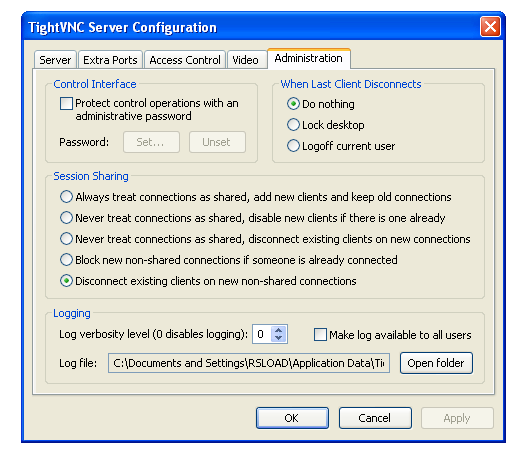The height and width of the screenshot is (458, 523).
Task: Click the When Last Client Disconnects heading
Action: point(351,84)
